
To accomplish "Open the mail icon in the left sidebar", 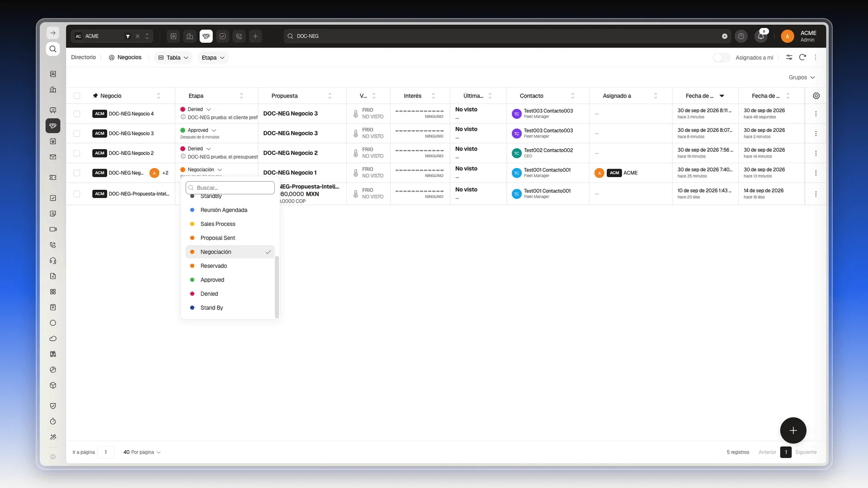I will 53,157.
